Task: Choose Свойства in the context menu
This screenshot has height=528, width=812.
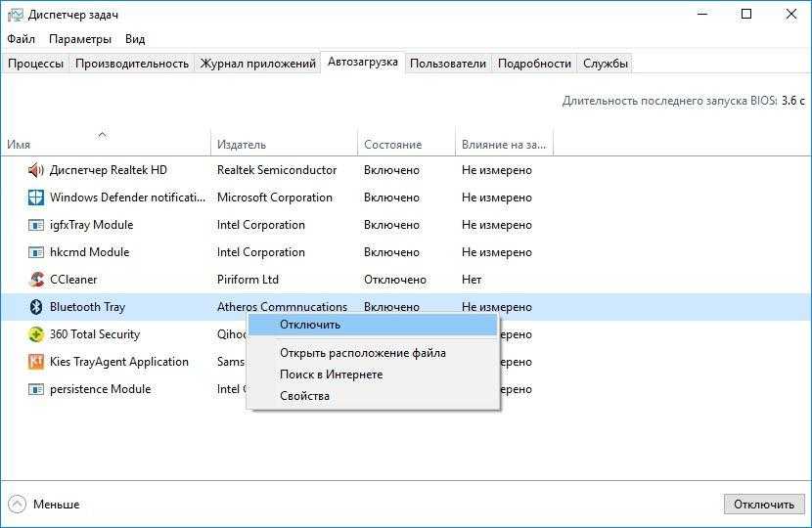Action: pyautogui.click(x=304, y=396)
